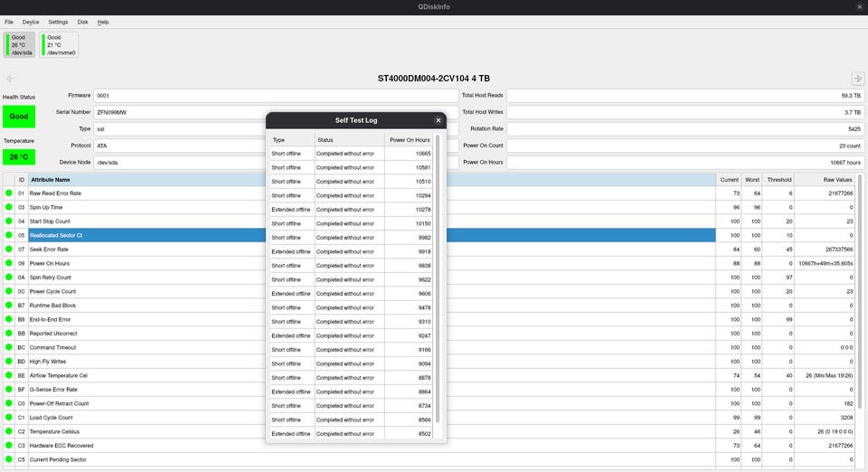This screenshot has width=868, height=472.
Task: Click green status dot for Raw Read Error Rate
Action: pyautogui.click(x=9, y=194)
